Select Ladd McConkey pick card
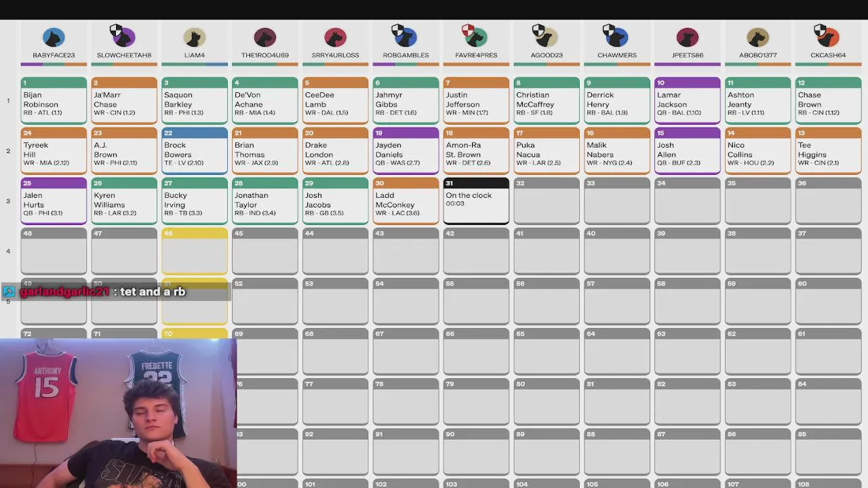This screenshot has width=868, height=488. pos(406,201)
